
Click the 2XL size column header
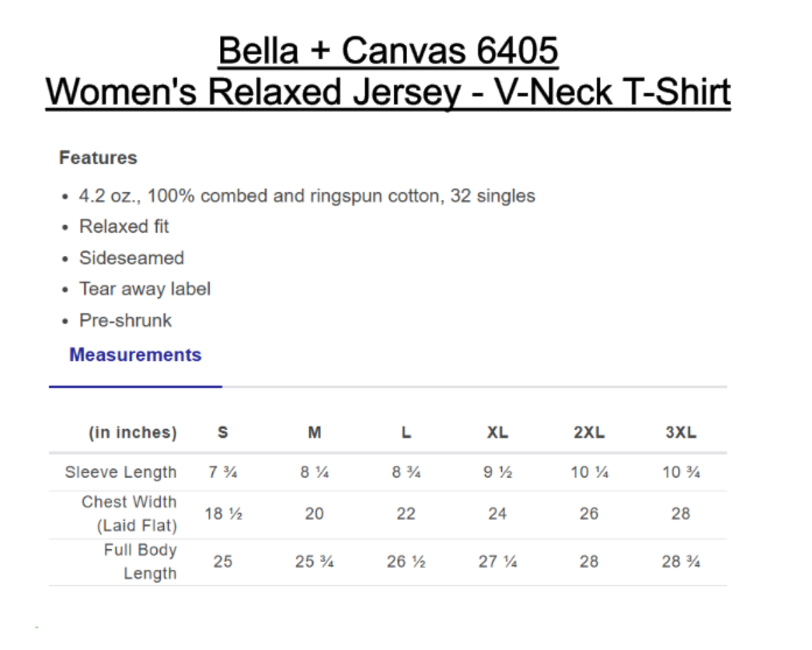pos(589,433)
